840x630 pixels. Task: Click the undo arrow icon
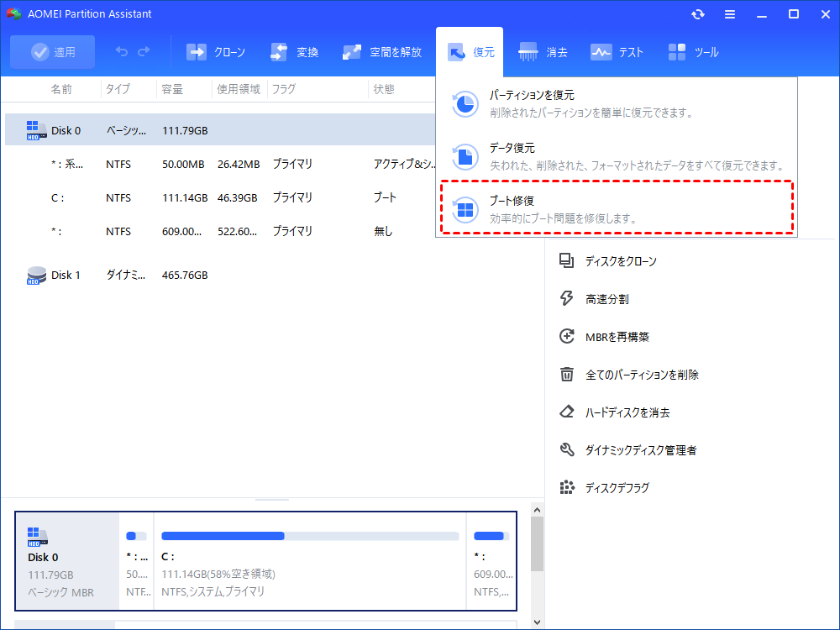point(122,52)
